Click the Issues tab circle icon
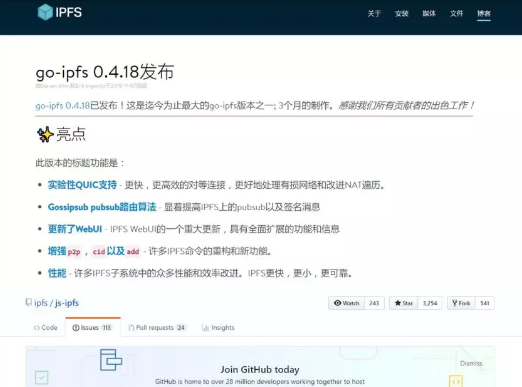The height and width of the screenshot is (387, 522). [x=76, y=328]
